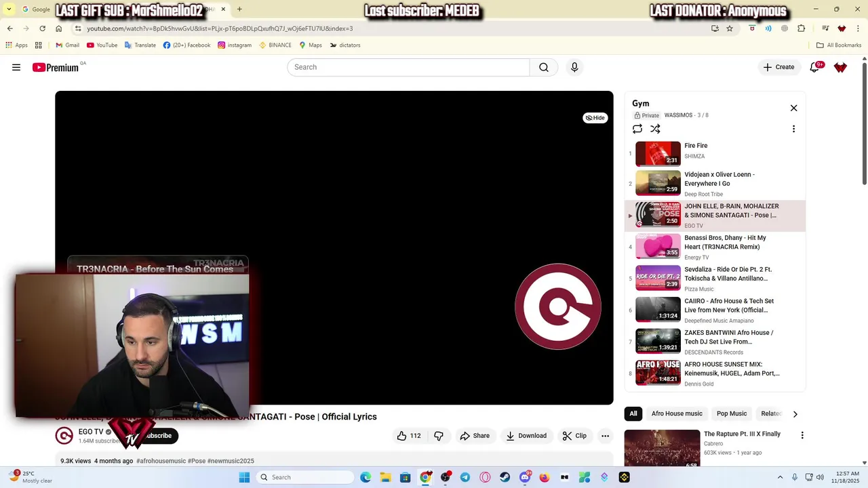The height and width of the screenshot is (488, 868).
Task: Open the YouTube hamburger guide menu
Action: [16, 67]
